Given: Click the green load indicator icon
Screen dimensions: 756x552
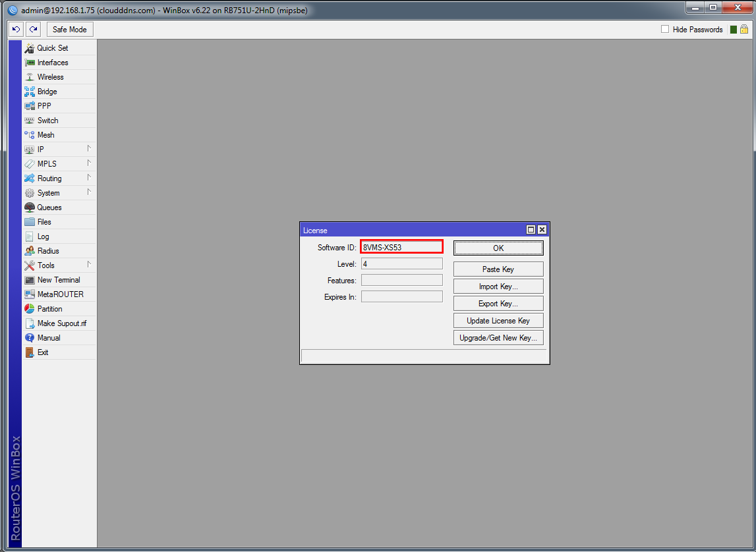Looking at the screenshot, I should tap(734, 30).
